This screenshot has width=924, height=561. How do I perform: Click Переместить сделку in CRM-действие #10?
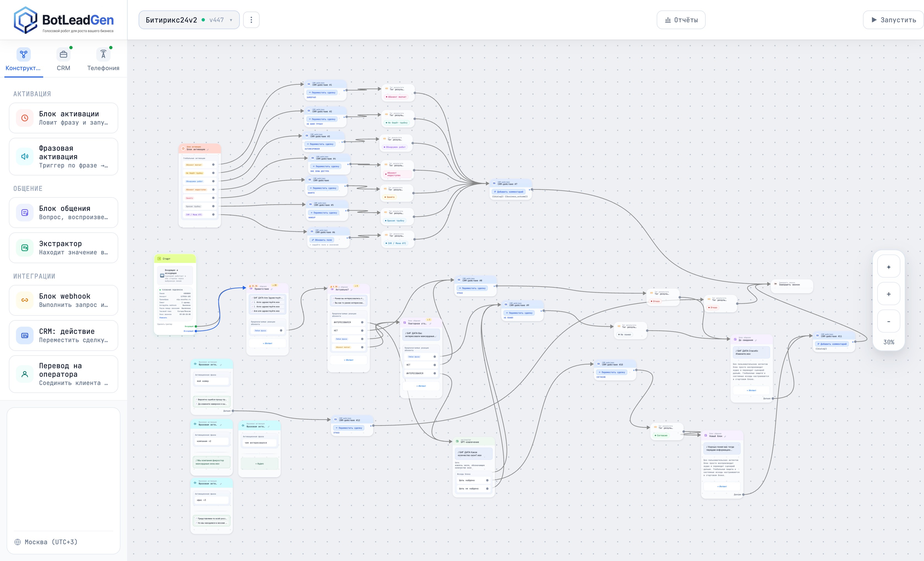(x=612, y=372)
